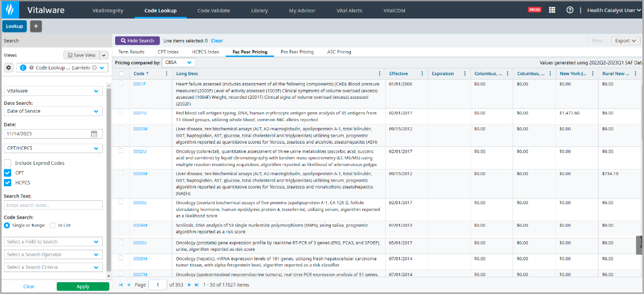Screen dimensions: 644x294
Task: Open the Export dropdown
Action: [x=625, y=40]
